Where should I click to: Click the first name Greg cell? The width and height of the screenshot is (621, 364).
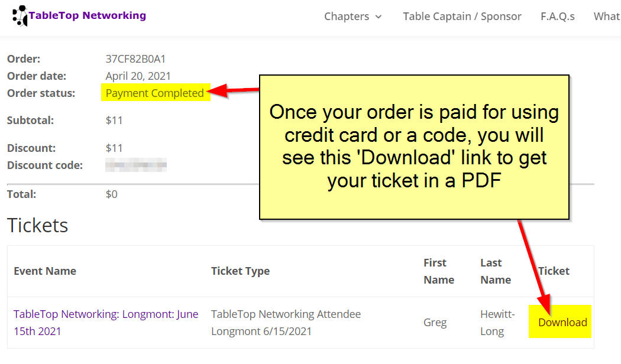tap(435, 323)
